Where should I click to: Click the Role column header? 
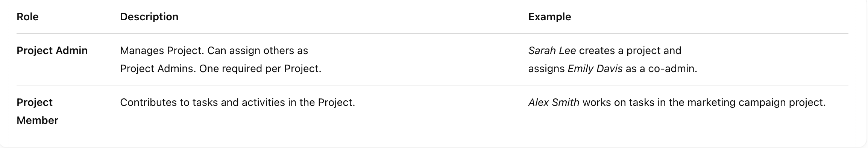(x=27, y=17)
